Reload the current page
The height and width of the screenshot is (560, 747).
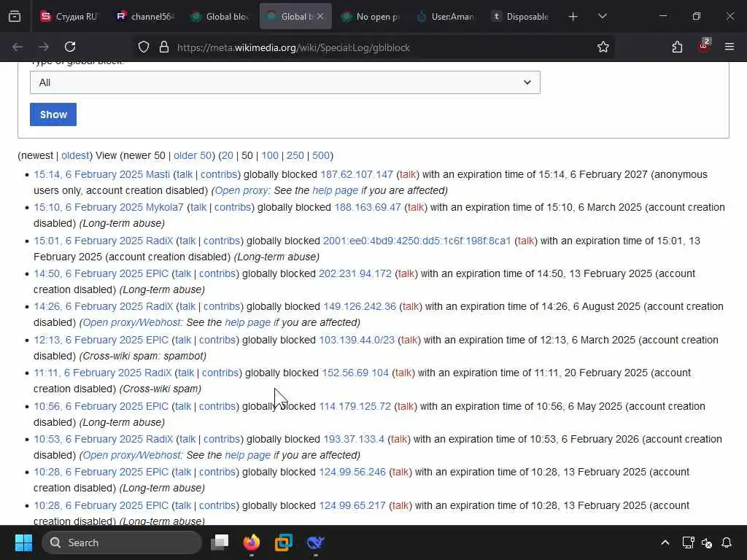[x=70, y=47]
